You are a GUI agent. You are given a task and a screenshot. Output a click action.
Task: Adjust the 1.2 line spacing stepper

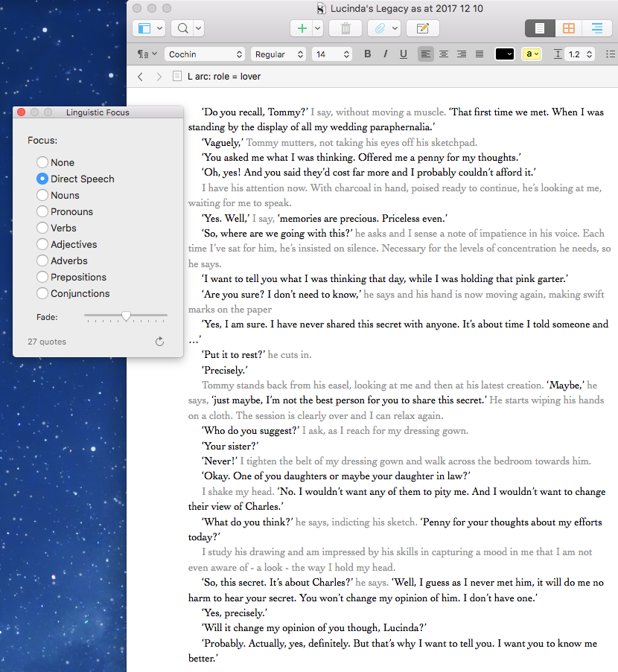pos(589,54)
